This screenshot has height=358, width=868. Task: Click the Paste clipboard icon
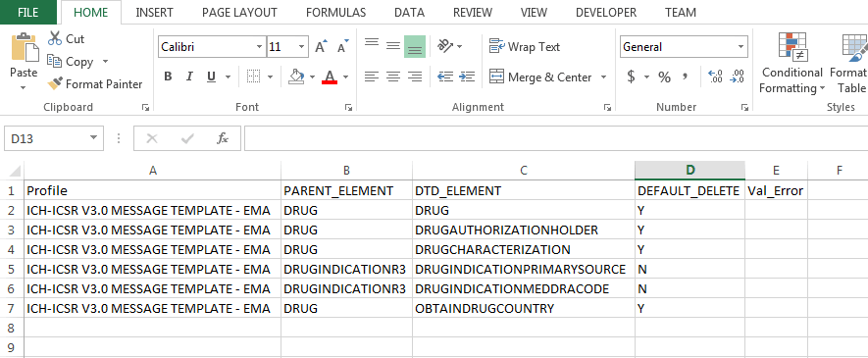(25, 48)
